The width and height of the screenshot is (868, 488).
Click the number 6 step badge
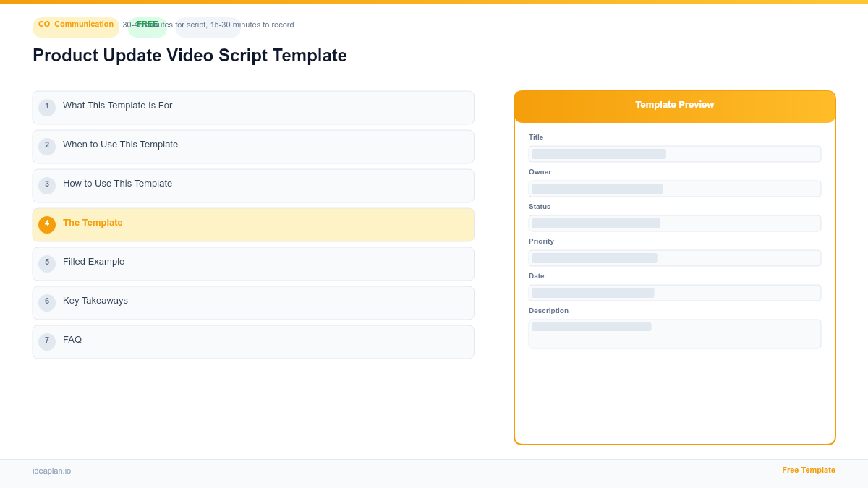[x=47, y=302]
